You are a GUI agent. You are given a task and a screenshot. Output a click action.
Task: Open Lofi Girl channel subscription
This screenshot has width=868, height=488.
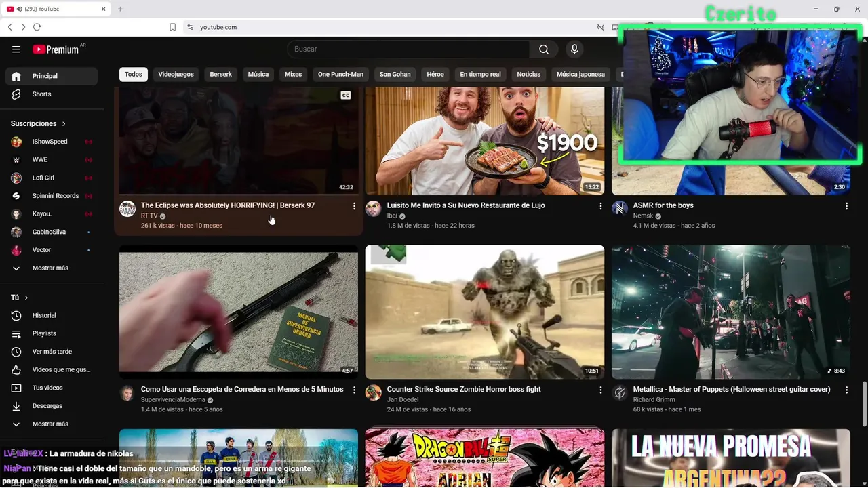pos(52,178)
